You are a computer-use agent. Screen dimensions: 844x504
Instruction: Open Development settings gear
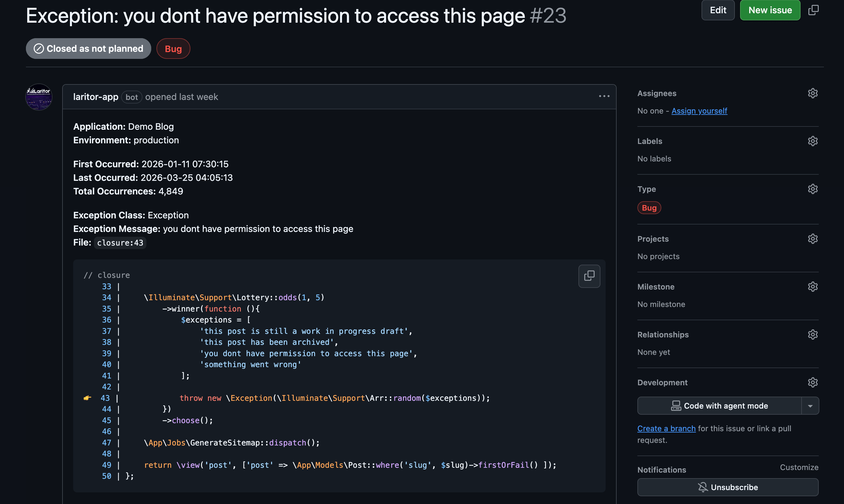pyautogui.click(x=813, y=382)
